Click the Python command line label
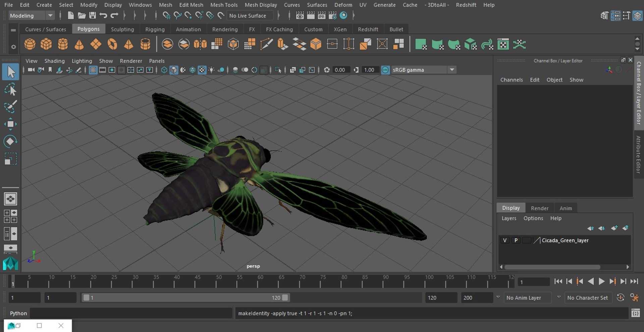 point(18,313)
